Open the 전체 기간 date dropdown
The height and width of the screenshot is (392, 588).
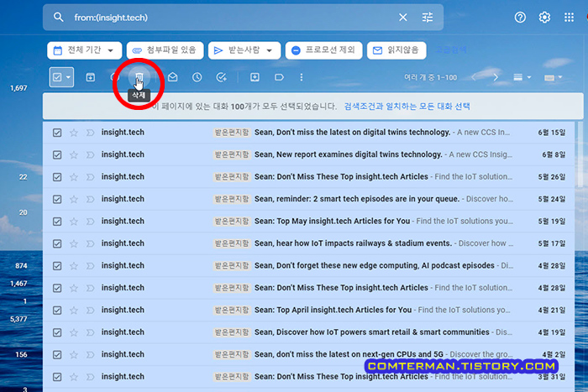click(84, 50)
